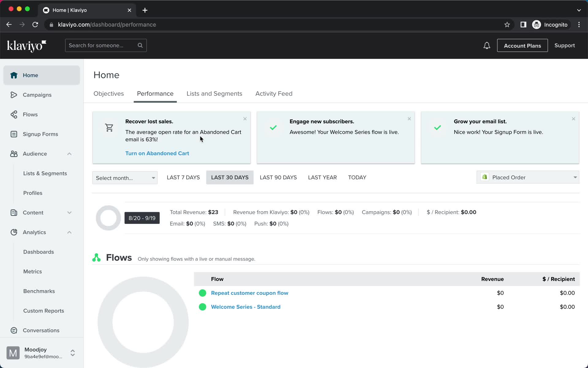Switch to the Objectives tab
588x368 pixels.
point(109,94)
